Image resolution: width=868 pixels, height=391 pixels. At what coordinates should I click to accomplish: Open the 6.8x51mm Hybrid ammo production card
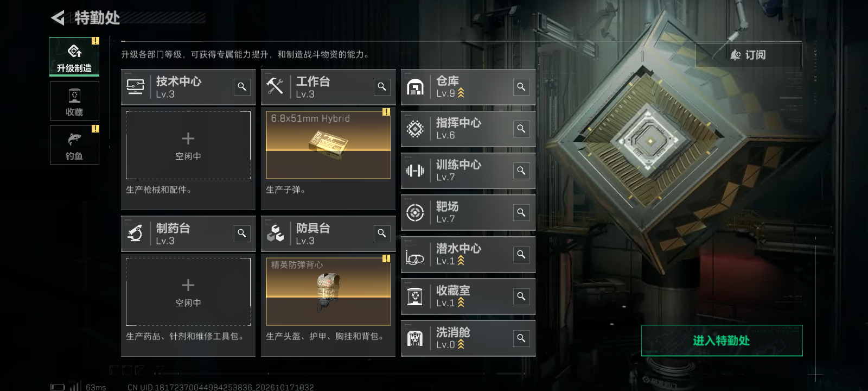point(328,145)
